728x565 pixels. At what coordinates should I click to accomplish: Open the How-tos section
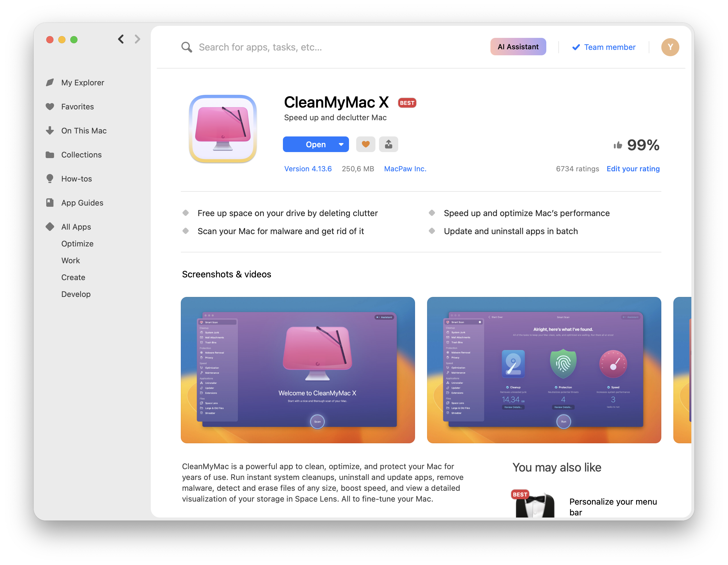pos(76,179)
